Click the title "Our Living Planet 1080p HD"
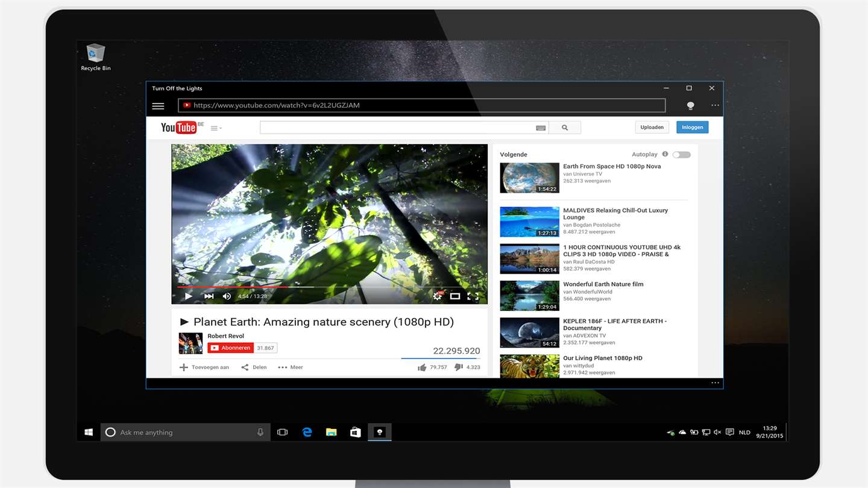This screenshot has width=868, height=488. coord(603,358)
